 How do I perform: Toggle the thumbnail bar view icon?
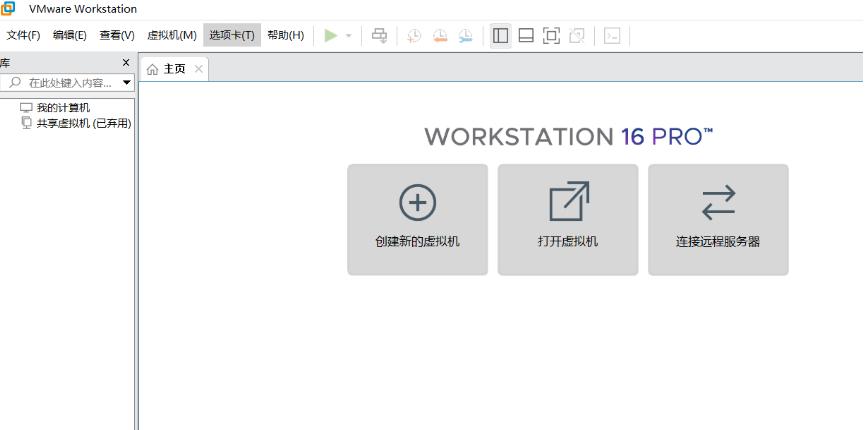point(526,36)
